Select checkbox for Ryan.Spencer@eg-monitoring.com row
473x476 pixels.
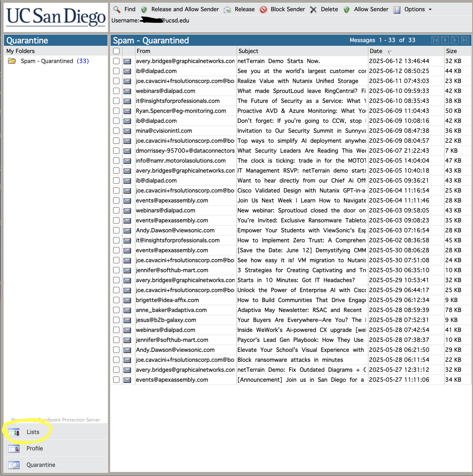point(116,111)
